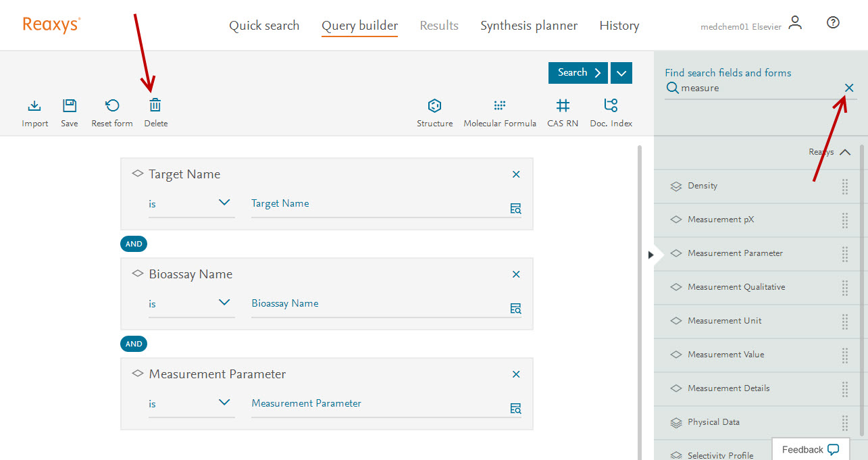Click the Search button

pyautogui.click(x=578, y=73)
